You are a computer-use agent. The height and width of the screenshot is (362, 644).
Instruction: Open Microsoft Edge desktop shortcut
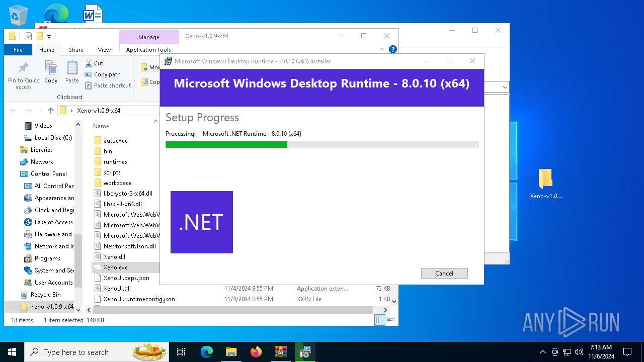56,13
